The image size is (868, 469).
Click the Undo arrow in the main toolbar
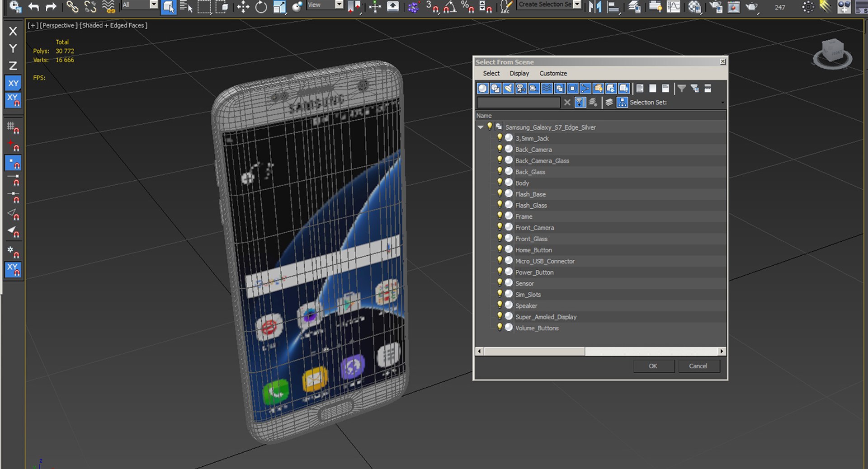[x=33, y=6]
